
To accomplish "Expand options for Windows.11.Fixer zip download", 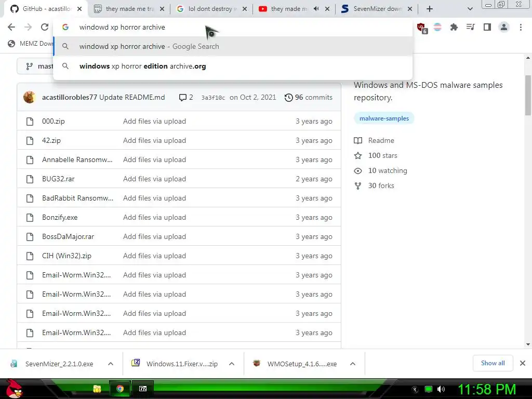I will click(232, 364).
